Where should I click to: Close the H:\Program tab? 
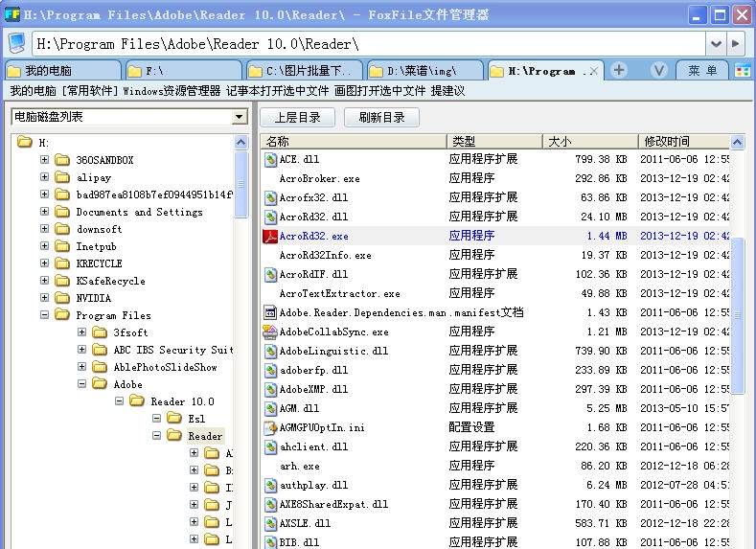(594, 71)
